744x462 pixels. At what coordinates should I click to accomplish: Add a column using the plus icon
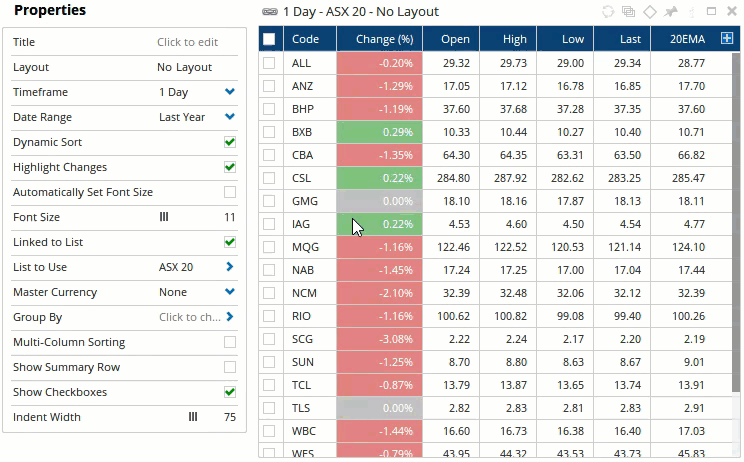(x=726, y=38)
